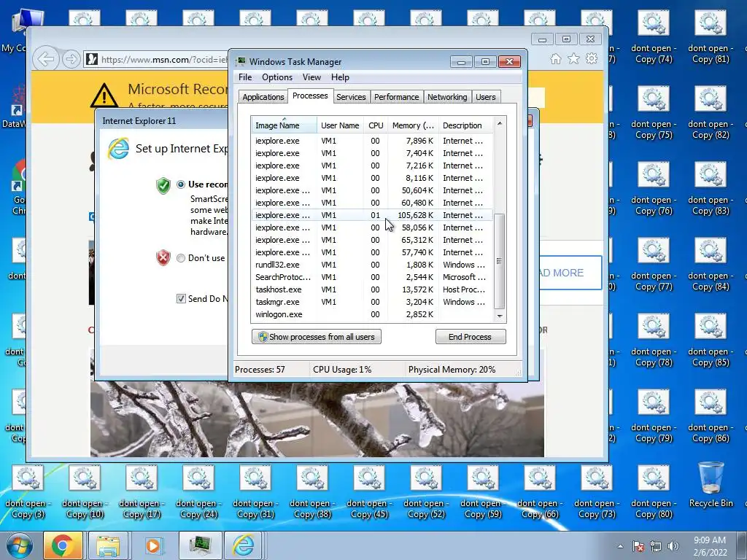The width and height of the screenshot is (747, 560).
Task: Open the Options menu in Task Manager
Action: [x=276, y=77]
